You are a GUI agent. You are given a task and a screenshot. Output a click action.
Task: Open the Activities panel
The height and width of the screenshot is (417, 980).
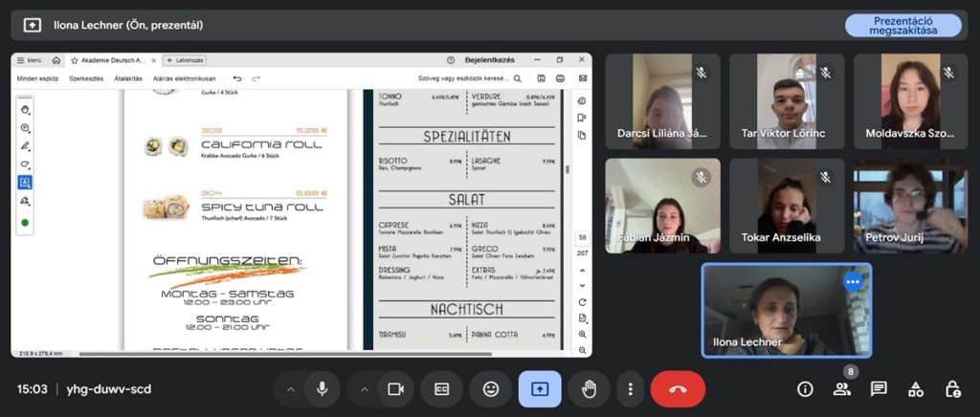tap(916, 389)
